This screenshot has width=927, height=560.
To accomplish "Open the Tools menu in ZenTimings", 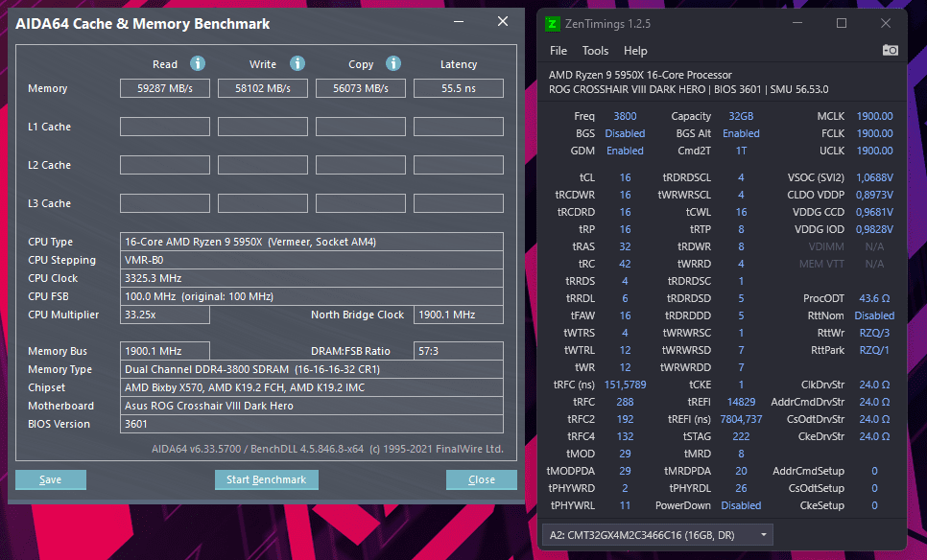I will (595, 51).
